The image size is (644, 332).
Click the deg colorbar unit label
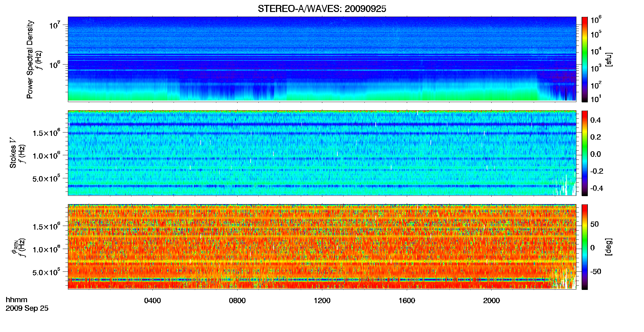608,247
